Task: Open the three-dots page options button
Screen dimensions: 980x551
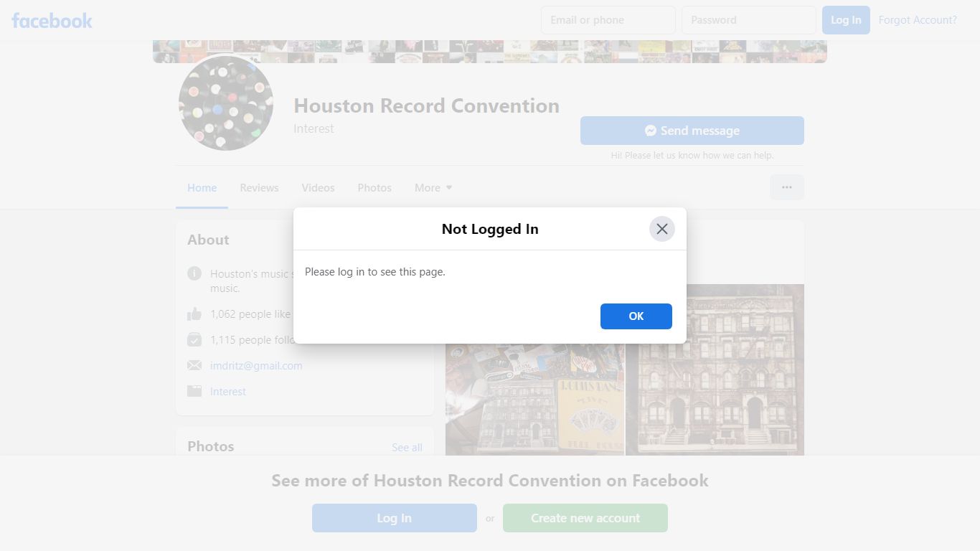Action: tap(787, 187)
